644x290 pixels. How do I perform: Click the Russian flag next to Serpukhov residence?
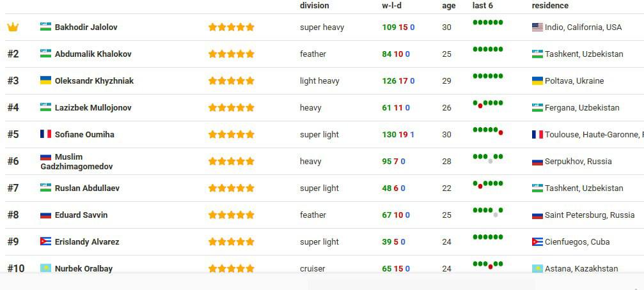click(537, 161)
